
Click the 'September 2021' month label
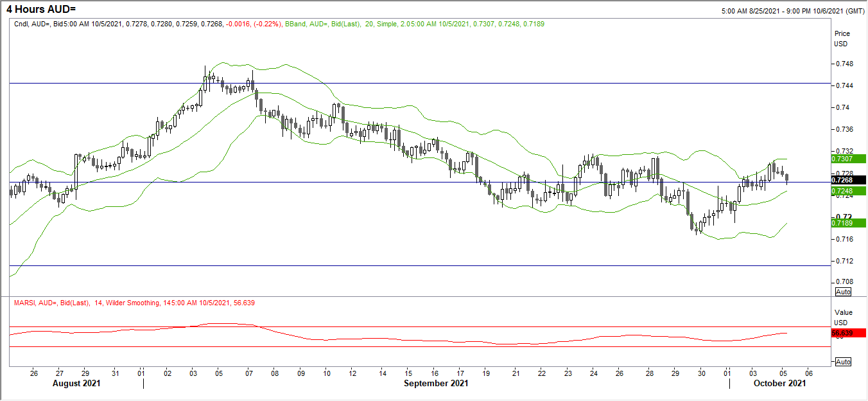click(x=436, y=384)
